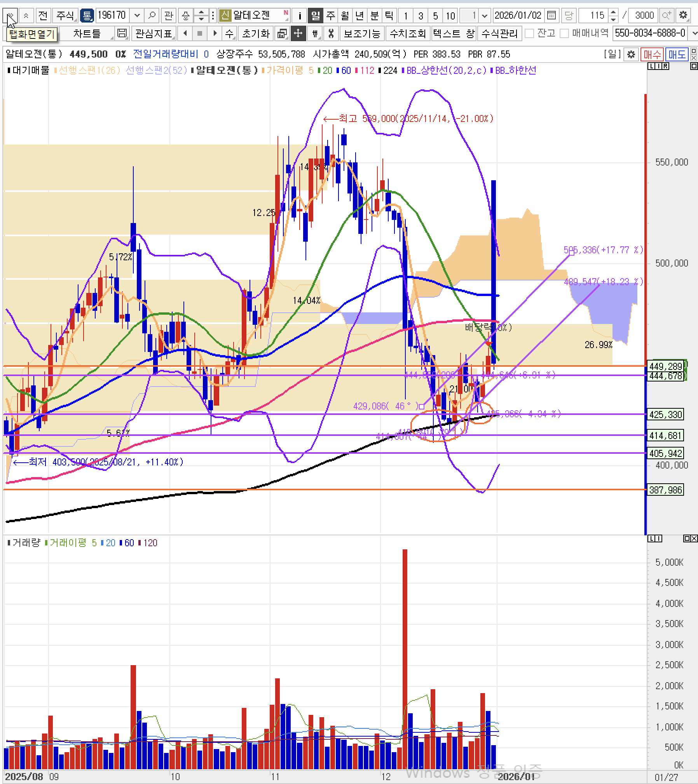The height and width of the screenshot is (784, 698).
Task: Open the chart gear icon beside 매수
Action: point(631,54)
